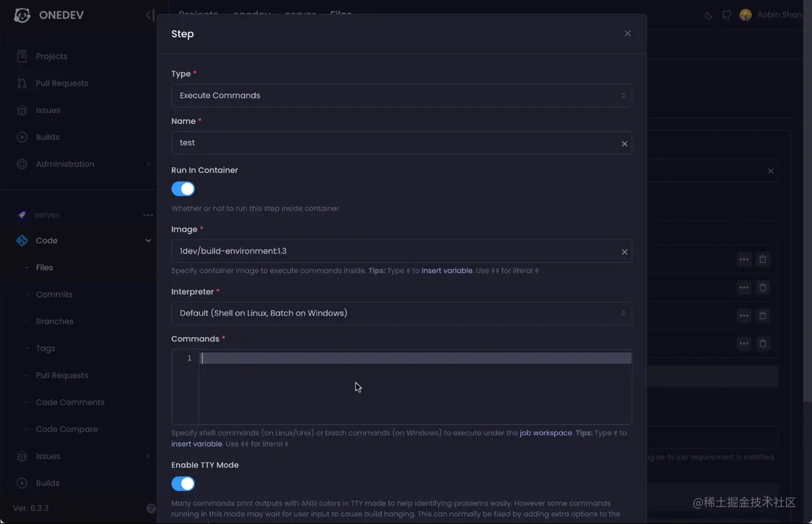Select Tags under Code

coord(46,348)
